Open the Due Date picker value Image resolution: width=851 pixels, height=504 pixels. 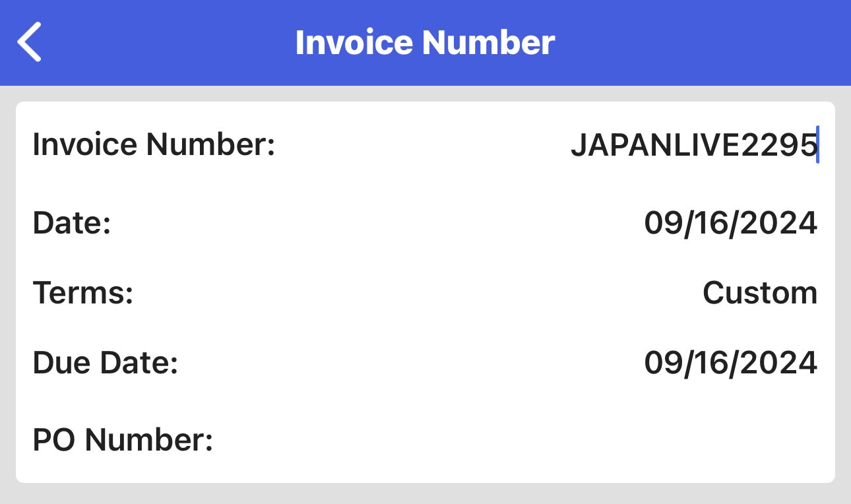(x=730, y=363)
